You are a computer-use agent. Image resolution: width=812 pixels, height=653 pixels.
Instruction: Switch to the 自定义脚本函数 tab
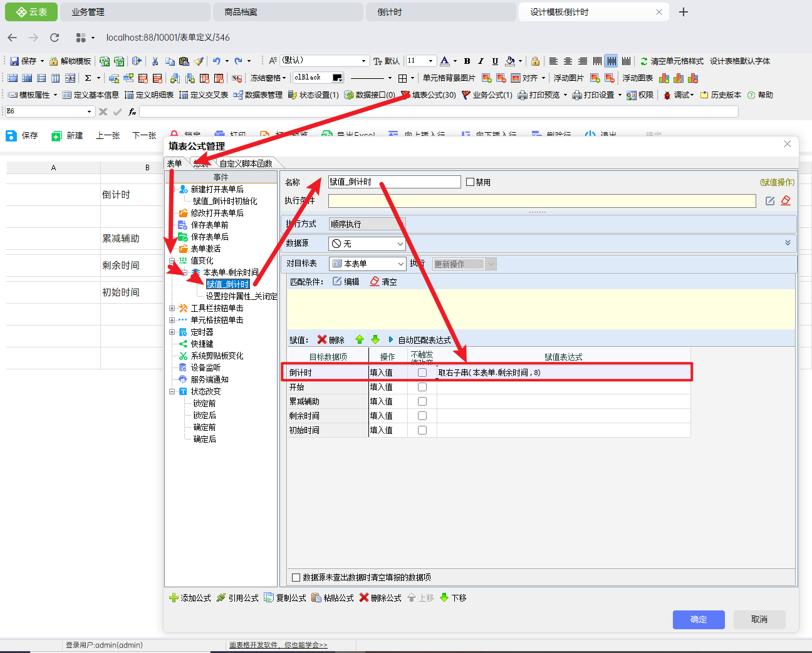click(x=245, y=163)
